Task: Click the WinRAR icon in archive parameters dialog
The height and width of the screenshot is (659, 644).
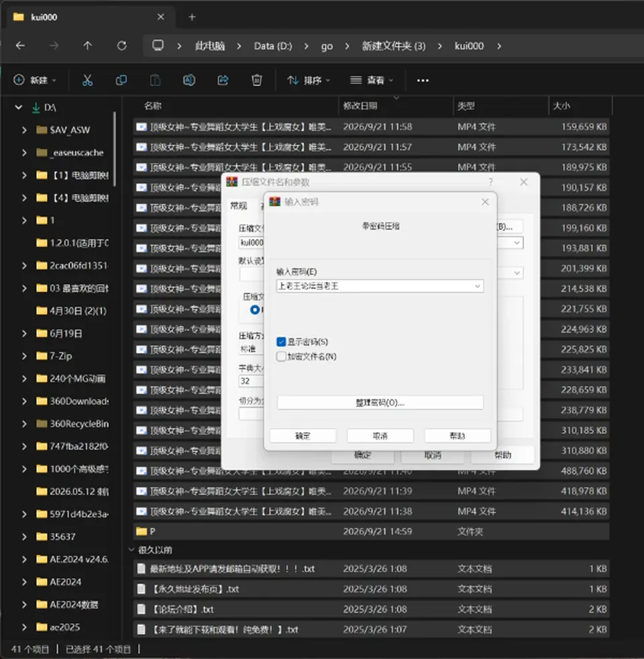Action: (232, 182)
